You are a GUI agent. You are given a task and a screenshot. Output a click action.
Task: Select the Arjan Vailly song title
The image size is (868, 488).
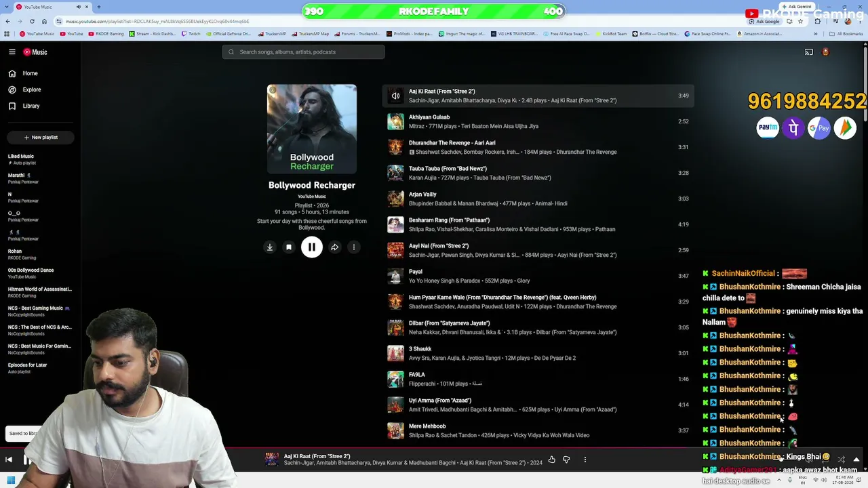pyautogui.click(x=422, y=195)
